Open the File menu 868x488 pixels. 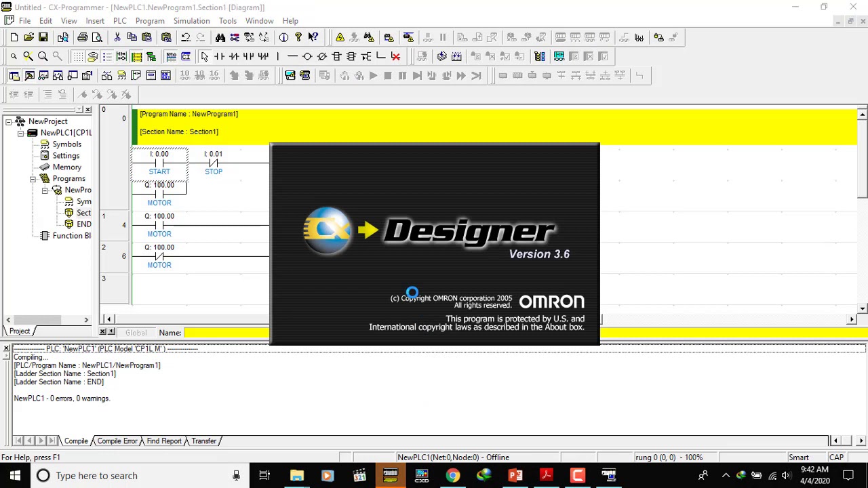pos(24,21)
